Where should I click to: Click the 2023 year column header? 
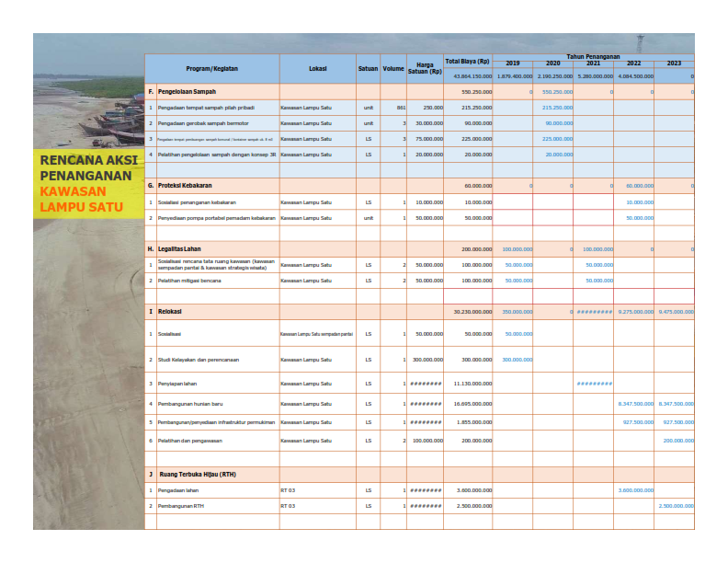point(674,63)
